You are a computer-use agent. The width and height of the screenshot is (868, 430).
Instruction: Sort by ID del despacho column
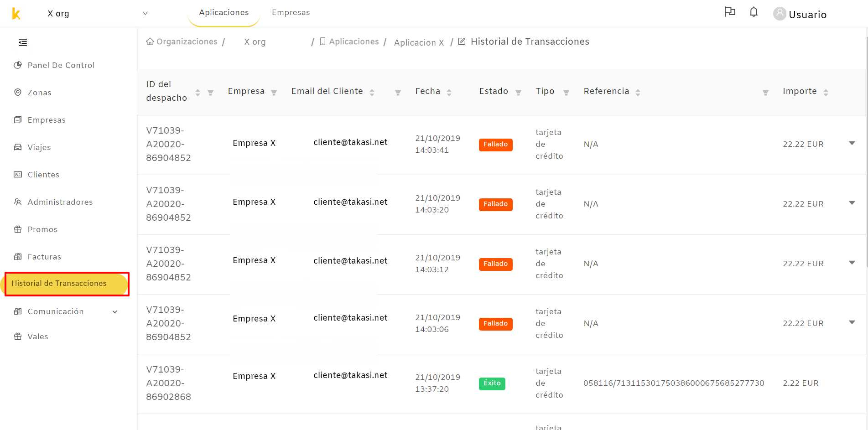(x=198, y=93)
